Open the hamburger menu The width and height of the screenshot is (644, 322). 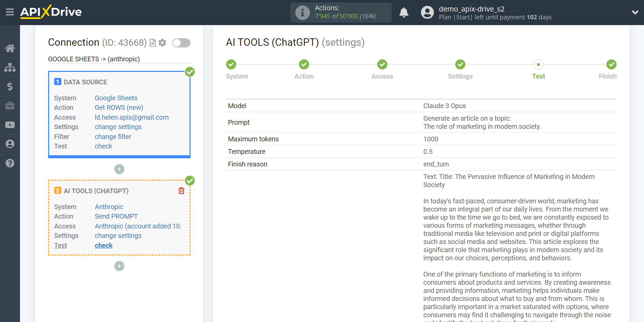click(10, 12)
